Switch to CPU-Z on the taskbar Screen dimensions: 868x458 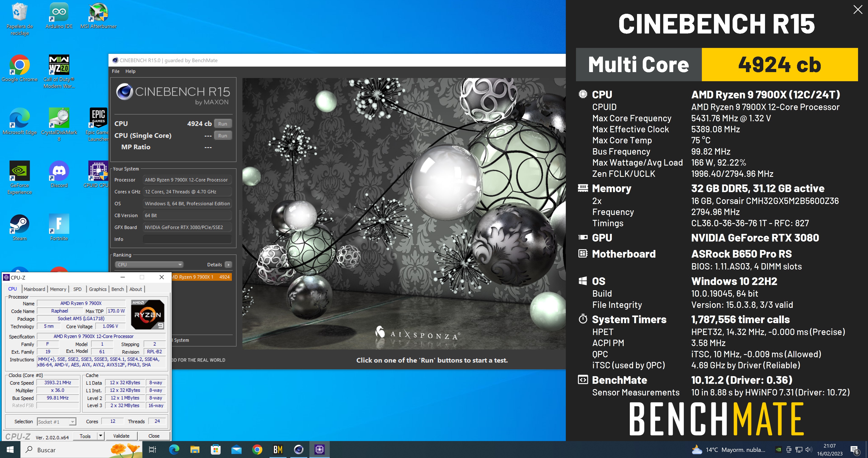pyautogui.click(x=319, y=450)
